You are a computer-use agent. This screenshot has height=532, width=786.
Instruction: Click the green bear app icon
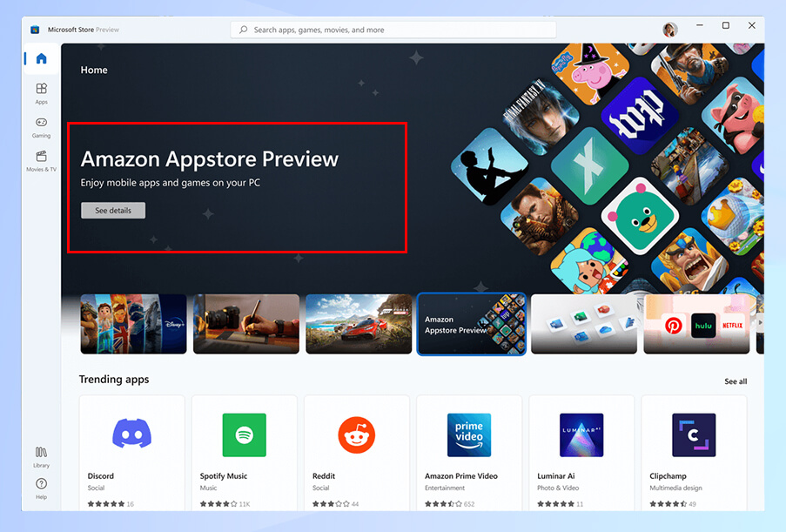point(640,216)
